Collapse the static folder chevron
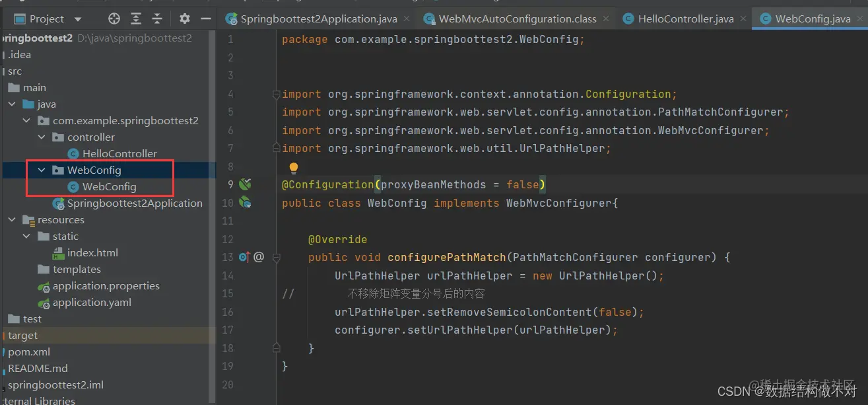The height and width of the screenshot is (405, 868). [x=26, y=237]
